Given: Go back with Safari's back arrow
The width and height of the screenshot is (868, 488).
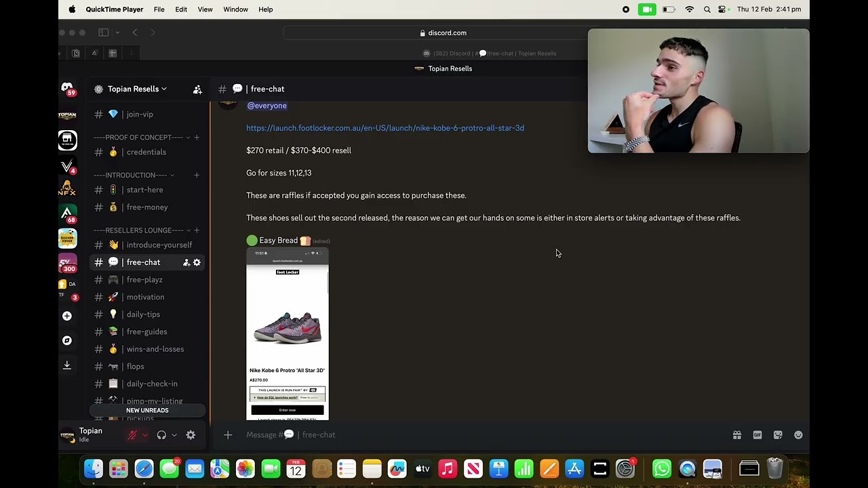Looking at the screenshot, I should pos(135,33).
